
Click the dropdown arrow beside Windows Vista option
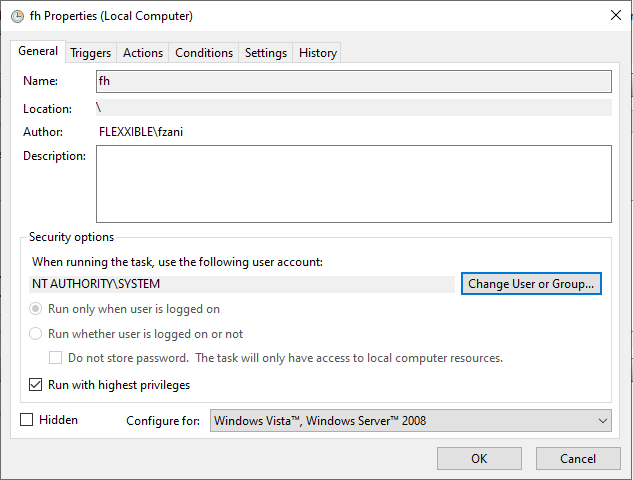click(x=603, y=421)
